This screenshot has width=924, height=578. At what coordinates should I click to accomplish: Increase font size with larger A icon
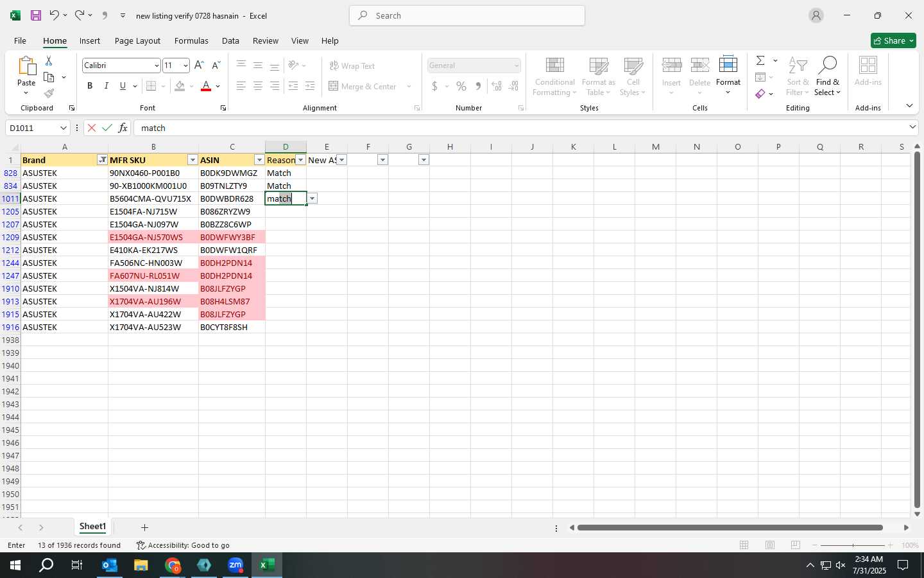click(x=199, y=65)
